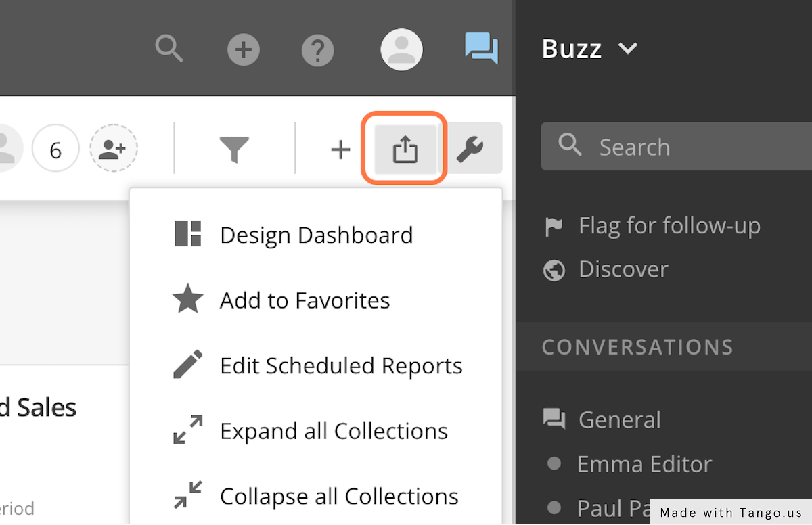812x525 pixels.
Task: Open the Buzz dropdown chevron
Action: coord(628,48)
